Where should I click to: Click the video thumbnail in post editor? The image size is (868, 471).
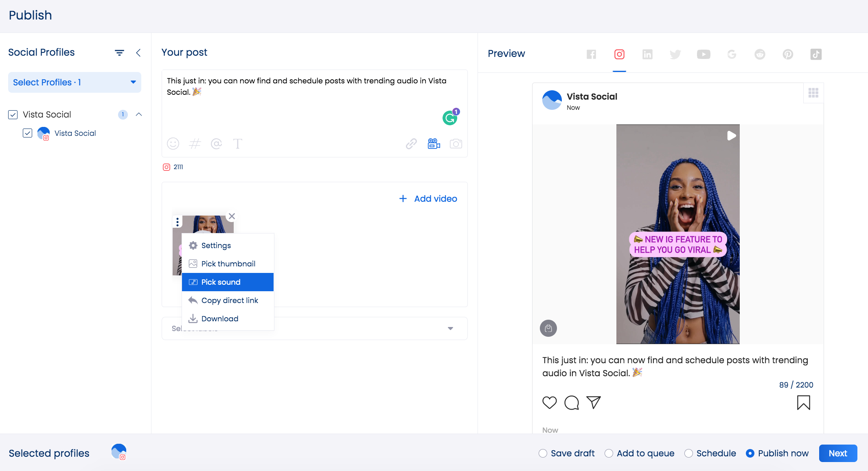(x=203, y=244)
